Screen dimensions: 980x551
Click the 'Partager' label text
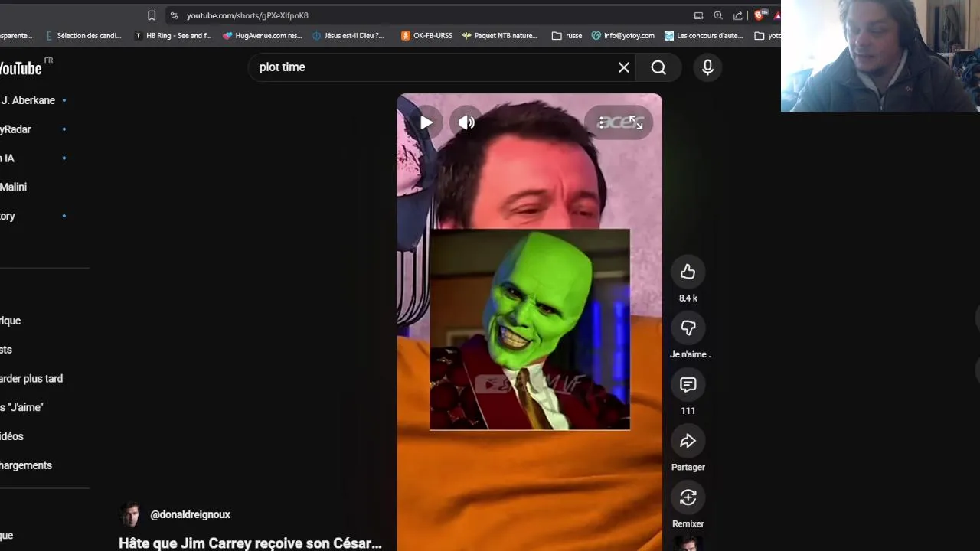pyautogui.click(x=688, y=468)
